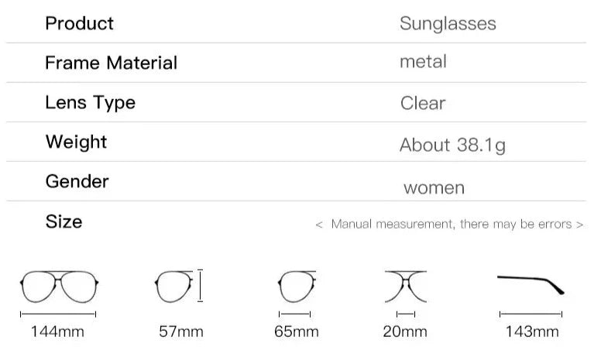Select the 144mm frame width label
601x364 pixels.
tap(57, 332)
